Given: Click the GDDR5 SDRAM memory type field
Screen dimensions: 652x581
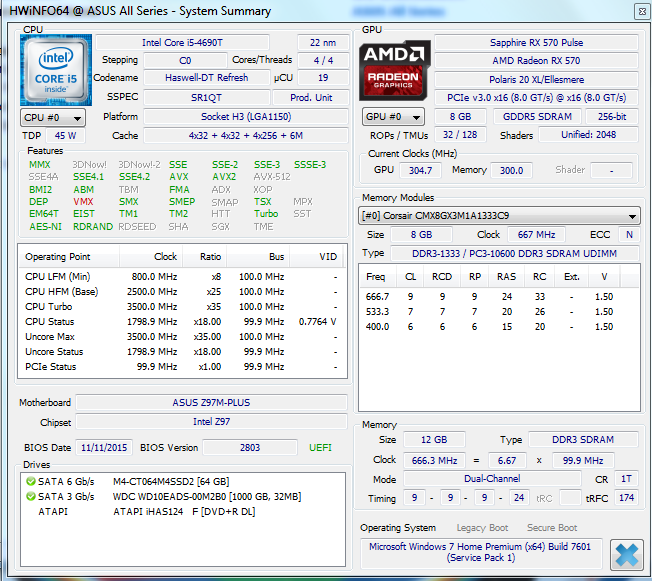Looking at the screenshot, I should [x=537, y=117].
